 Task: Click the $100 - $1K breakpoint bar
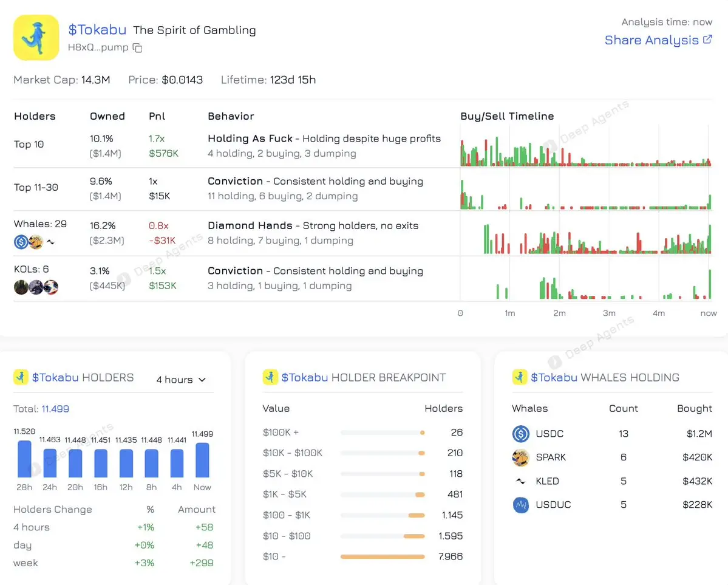pyautogui.click(x=383, y=515)
